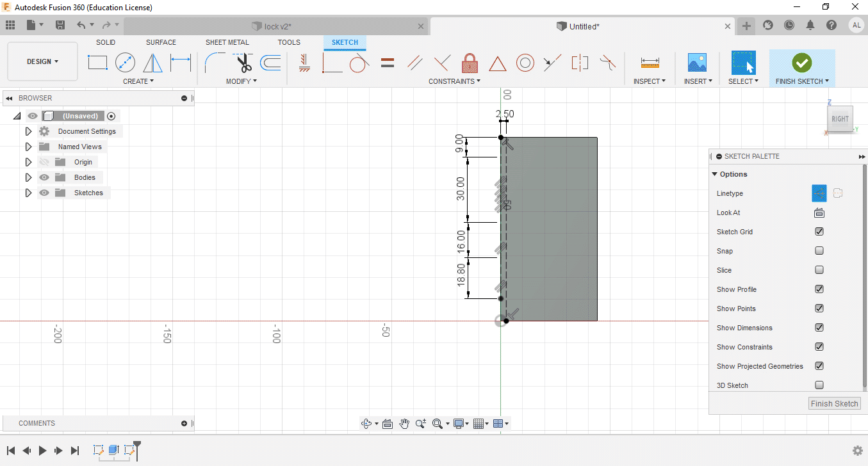Apply the Perpendicular constraint
The image size is (868, 466).
click(x=442, y=63)
